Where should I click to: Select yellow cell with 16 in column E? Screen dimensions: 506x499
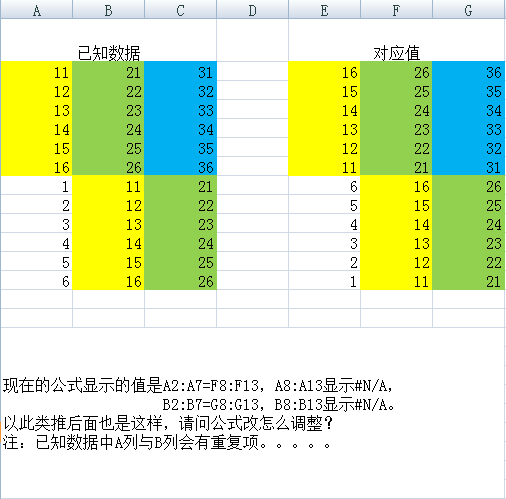coord(324,72)
